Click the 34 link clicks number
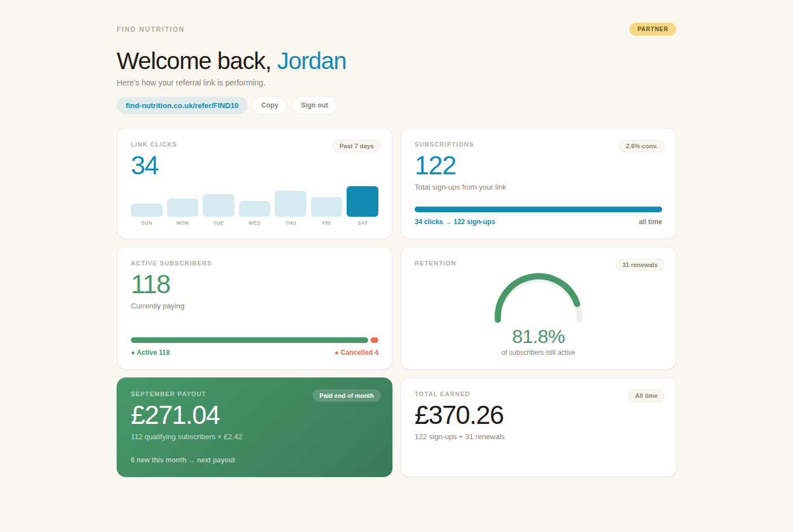The width and height of the screenshot is (793, 532). click(144, 166)
